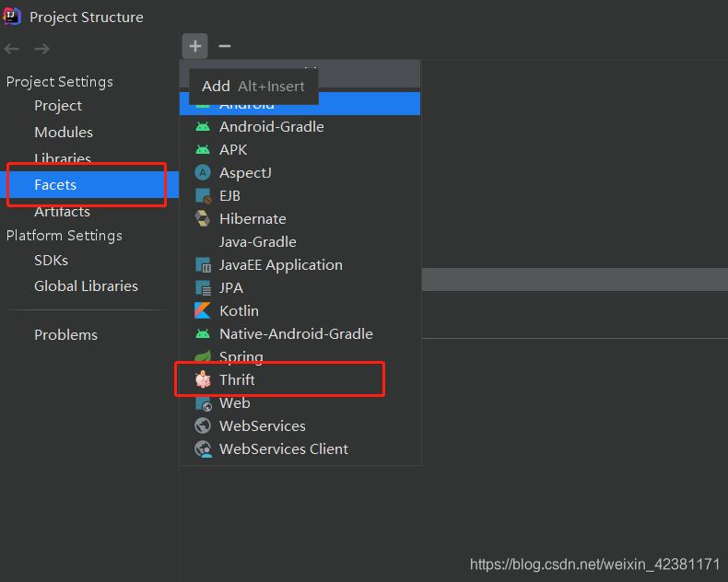This screenshot has height=582, width=728.
Task: Select Native-Android-Gradle entry
Action: 299,333
